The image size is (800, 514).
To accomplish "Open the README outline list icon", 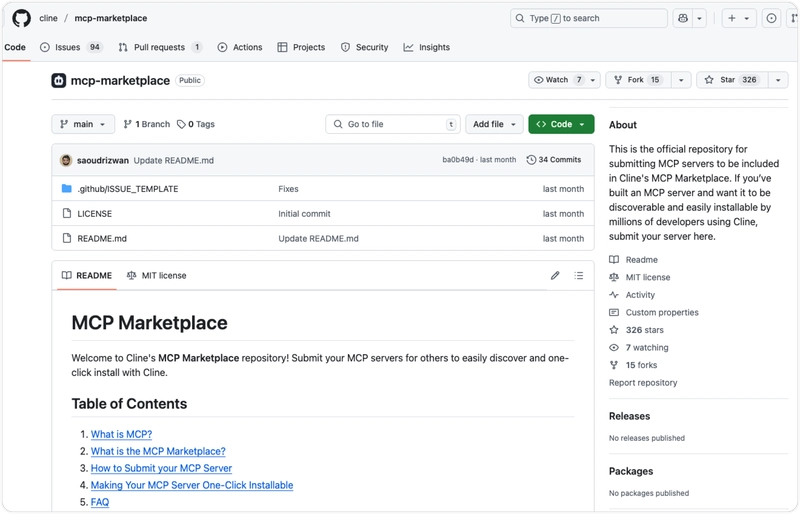I will [579, 276].
